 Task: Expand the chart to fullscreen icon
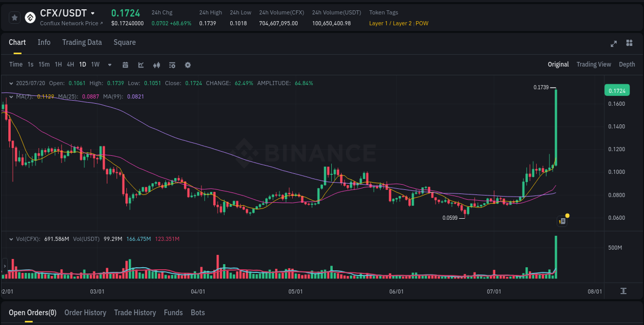click(x=614, y=44)
